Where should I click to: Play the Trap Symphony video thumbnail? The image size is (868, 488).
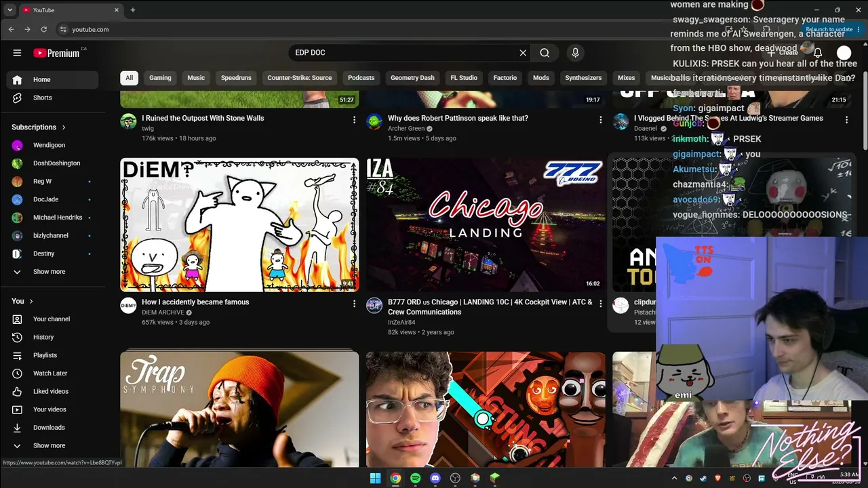[x=239, y=409]
